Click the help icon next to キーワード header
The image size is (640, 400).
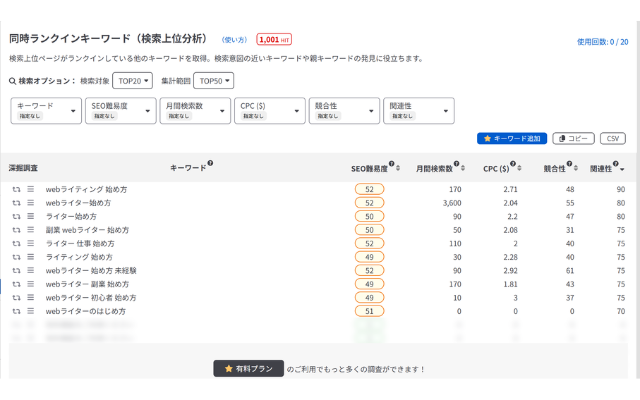point(210,164)
